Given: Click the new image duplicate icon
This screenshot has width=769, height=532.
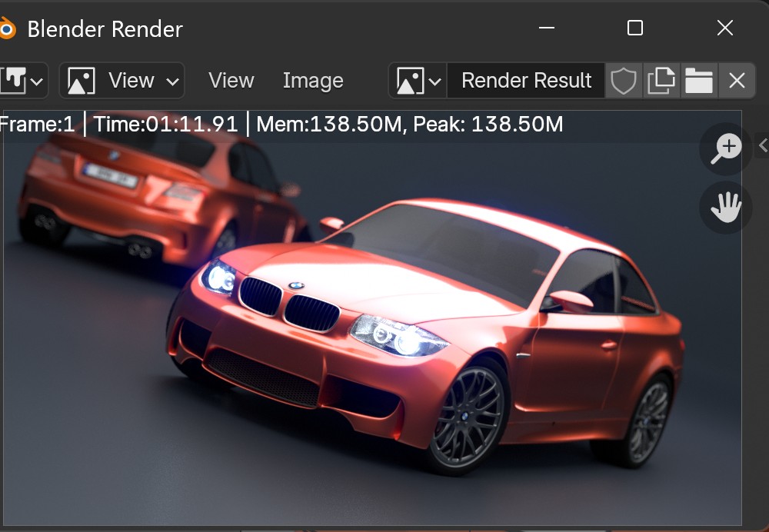Looking at the screenshot, I should 661,81.
